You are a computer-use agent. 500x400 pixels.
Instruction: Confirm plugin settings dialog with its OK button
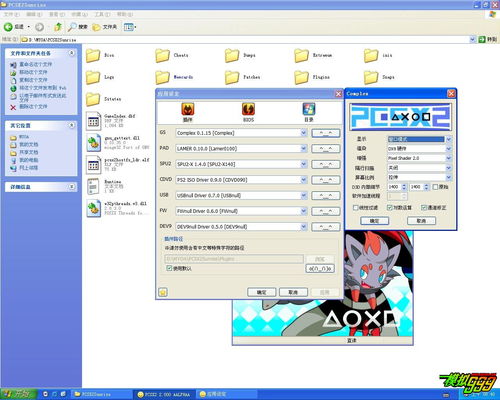click(x=262, y=292)
